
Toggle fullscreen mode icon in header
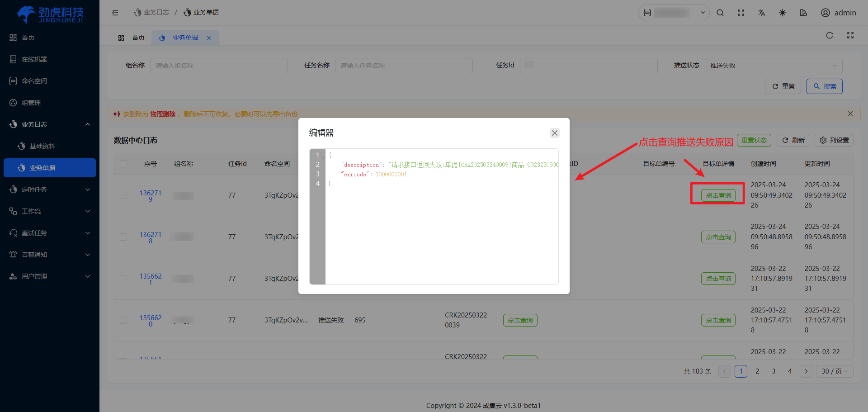741,13
